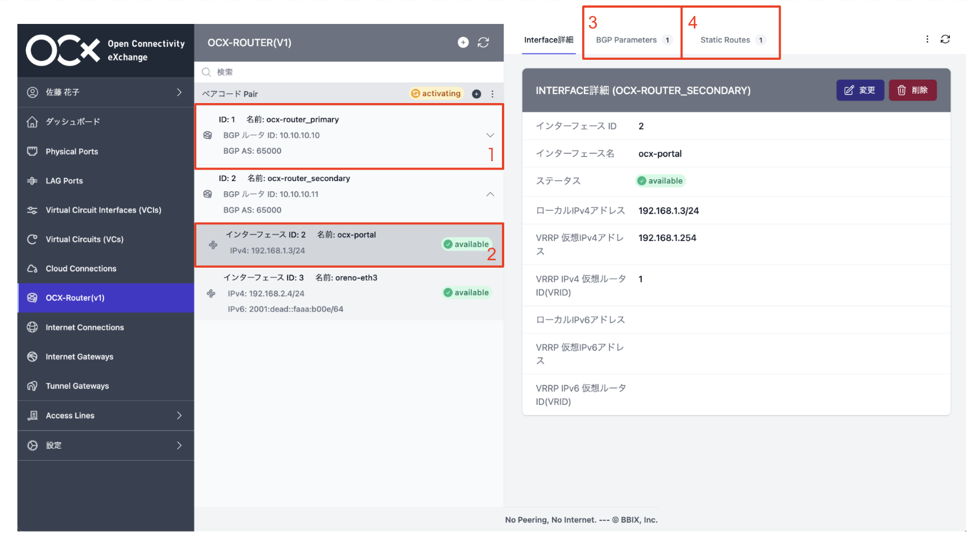Click the Virtual Circuits (VCs) icon
Viewport: 980px width, 541px height.
[32, 239]
